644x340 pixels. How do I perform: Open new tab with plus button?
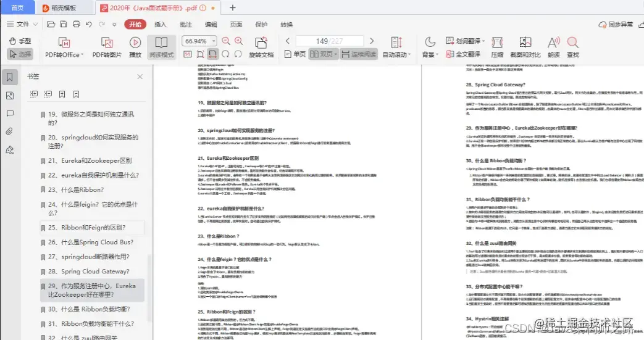click(x=232, y=8)
